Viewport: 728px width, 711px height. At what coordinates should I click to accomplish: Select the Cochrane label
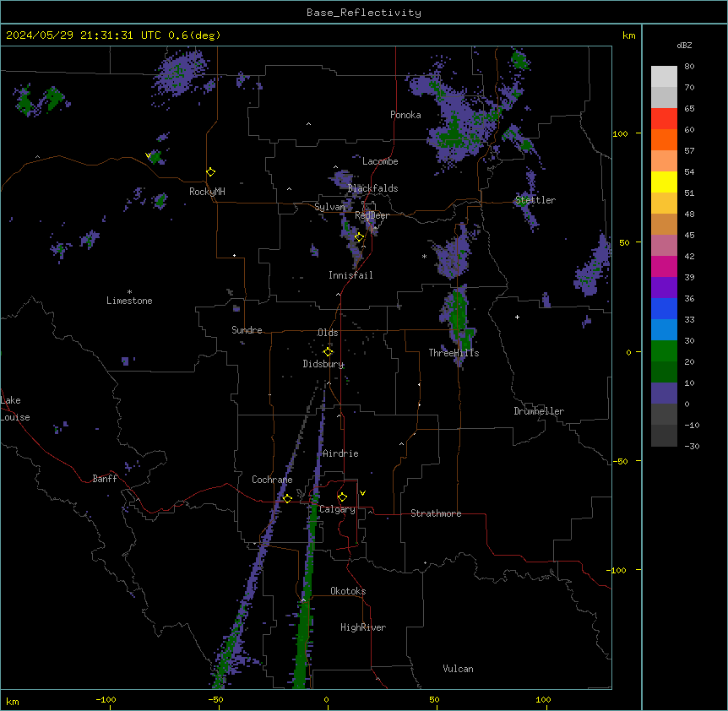(x=272, y=480)
